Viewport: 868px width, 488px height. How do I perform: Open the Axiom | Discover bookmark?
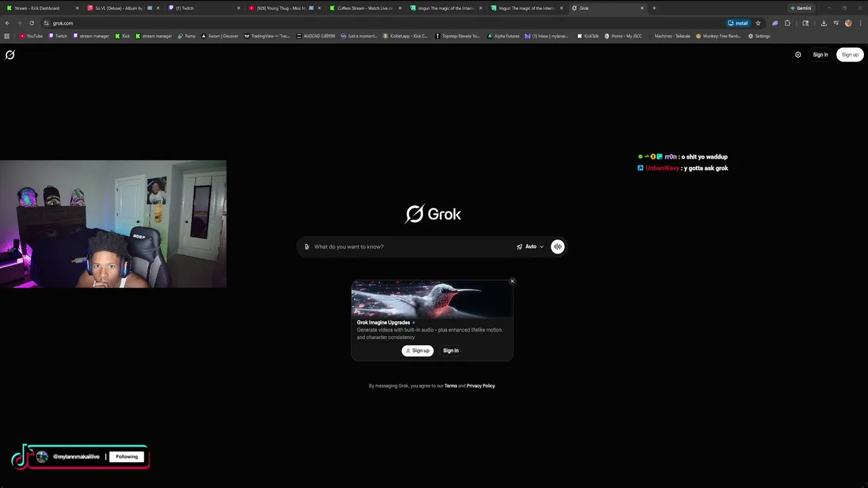click(220, 36)
